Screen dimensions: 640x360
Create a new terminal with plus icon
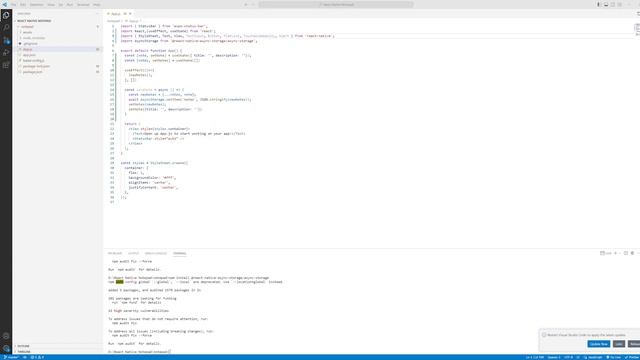(x=616, y=253)
